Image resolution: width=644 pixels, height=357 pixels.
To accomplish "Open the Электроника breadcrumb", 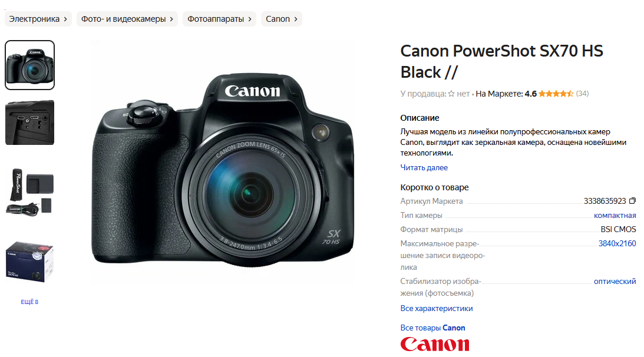I will point(38,19).
